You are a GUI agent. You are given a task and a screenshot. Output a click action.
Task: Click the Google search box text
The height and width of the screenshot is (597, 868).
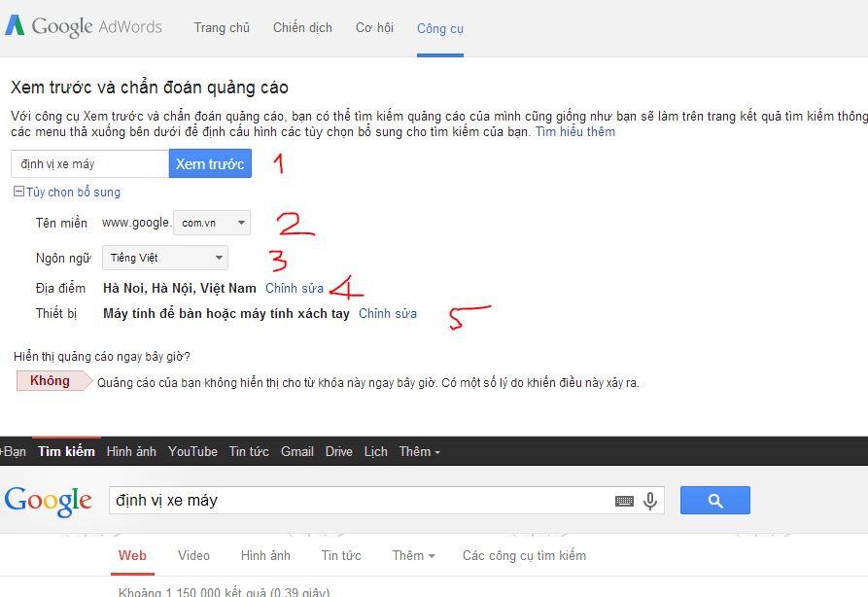pyautogui.click(x=166, y=500)
